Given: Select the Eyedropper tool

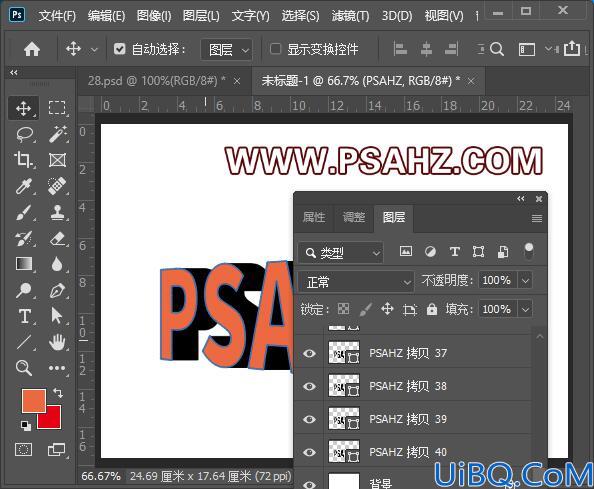Looking at the screenshot, I should coord(23,186).
